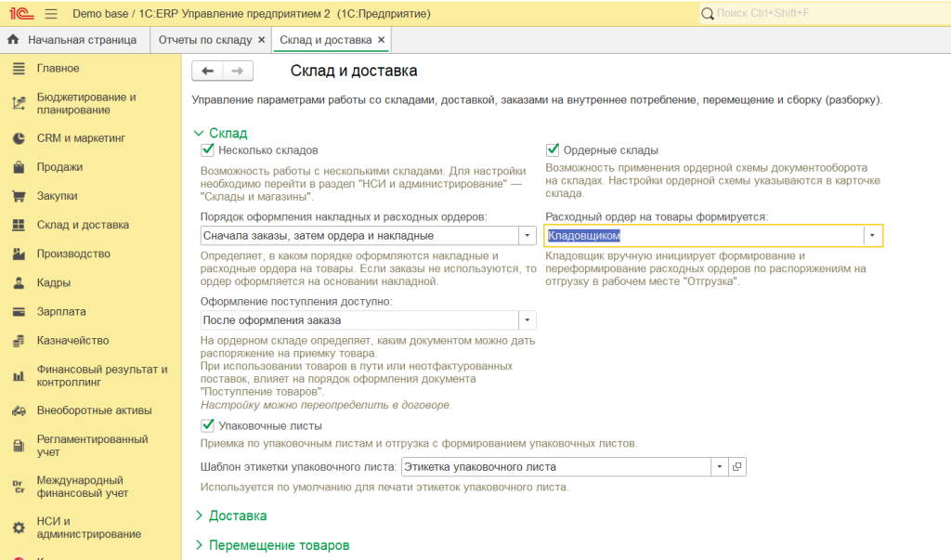Go back with left arrow button

pyautogui.click(x=207, y=71)
